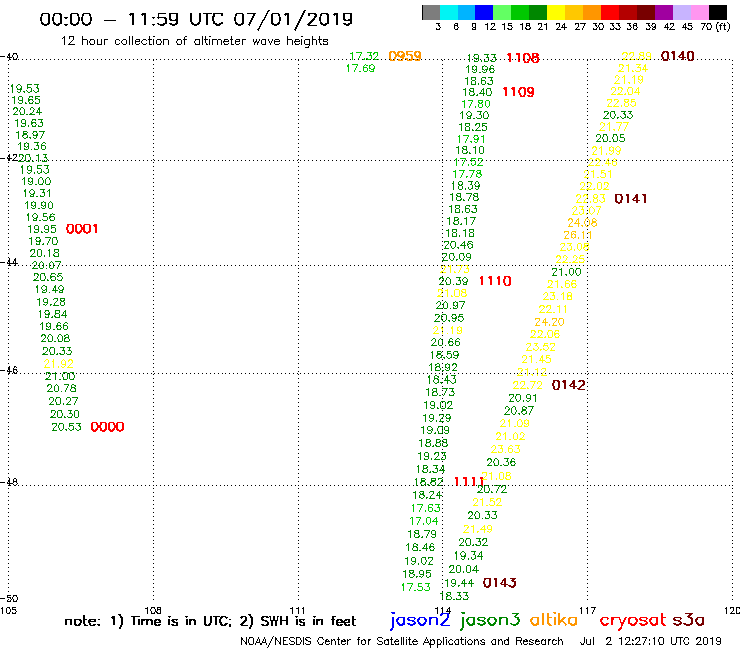
Task: Select the cryosat legend label
Action: click(632, 621)
